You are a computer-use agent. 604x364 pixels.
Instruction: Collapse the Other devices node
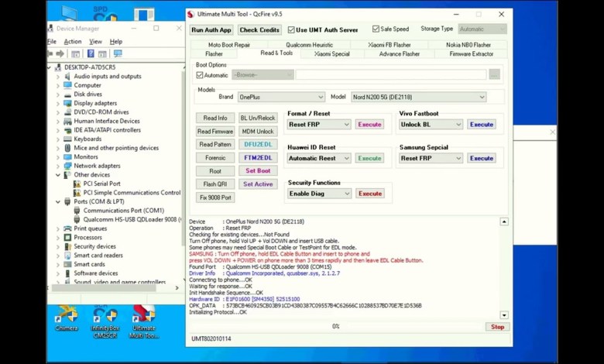click(58, 175)
